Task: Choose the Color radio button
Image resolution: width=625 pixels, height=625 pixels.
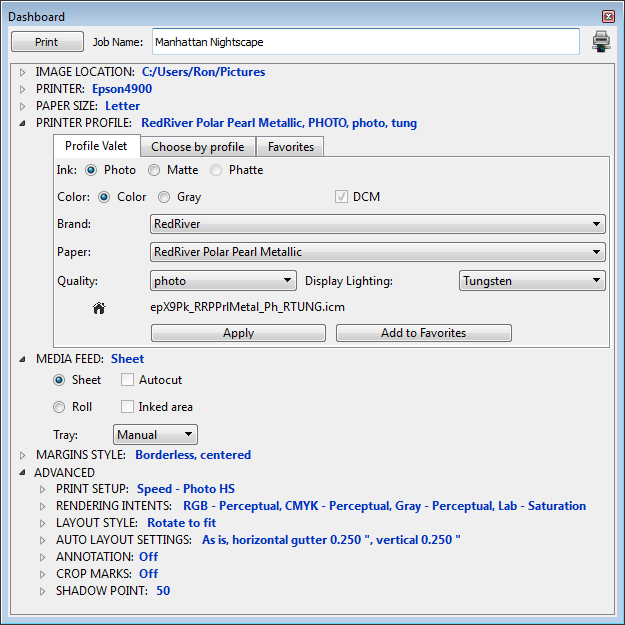Action: click(x=104, y=197)
